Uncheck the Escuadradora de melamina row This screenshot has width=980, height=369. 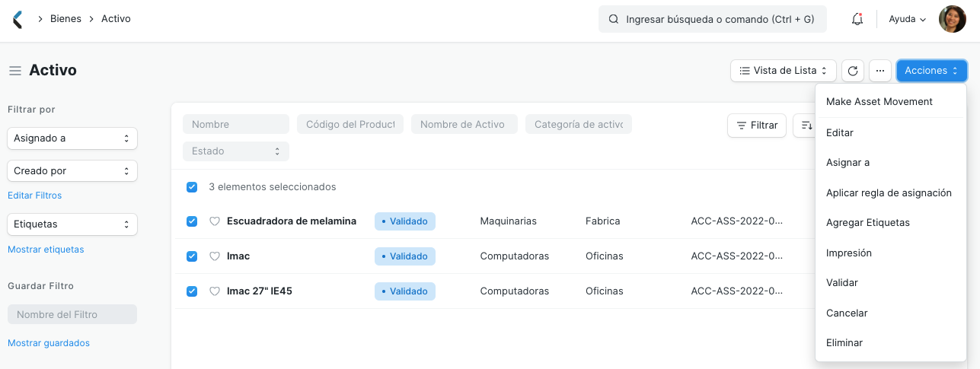192,221
